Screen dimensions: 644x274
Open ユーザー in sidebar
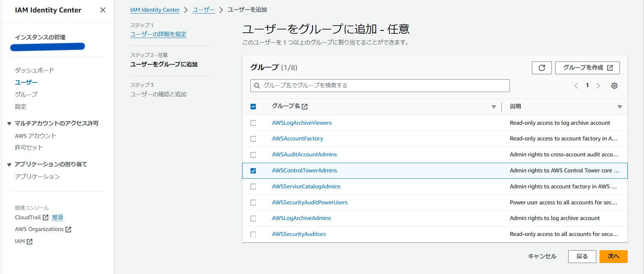[26, 82]
